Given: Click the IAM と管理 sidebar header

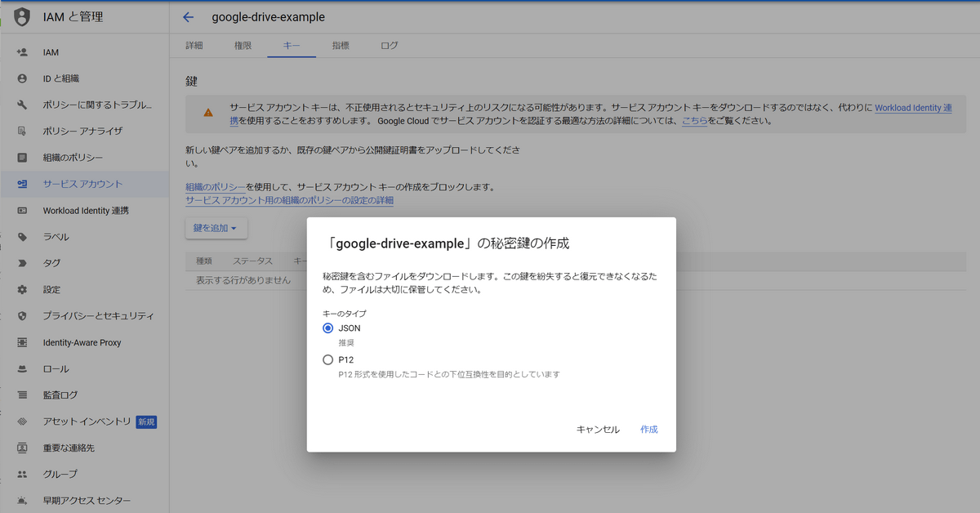Looking at the screenshot, I should [x=73, y=17].
